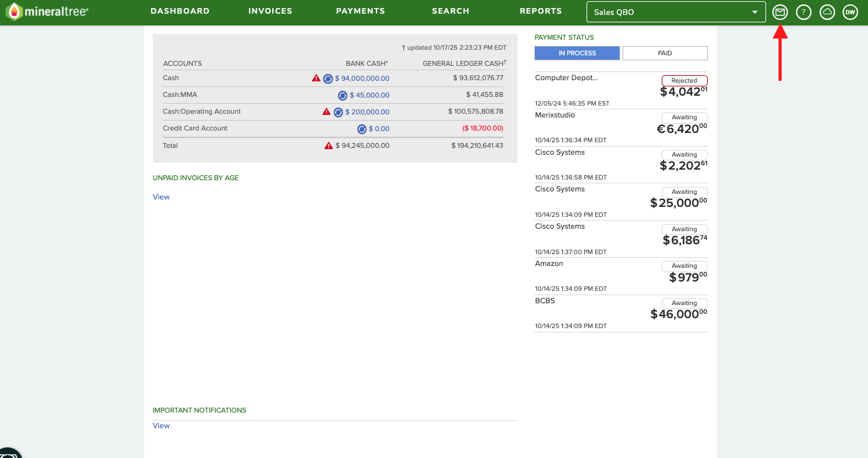868x458 pixels.
Task: Switch to the In Process tab
Action: click(x=577, y=53)
